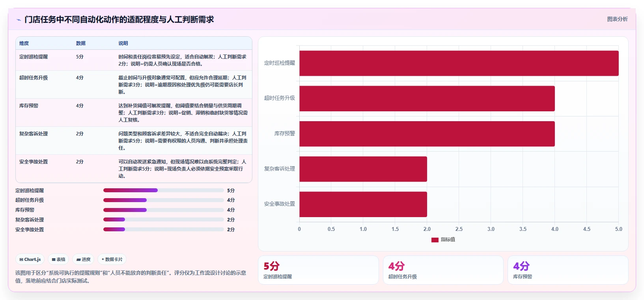Select the 数据卡片 tag chip
The image size is (644, 300).
[112, 259]
